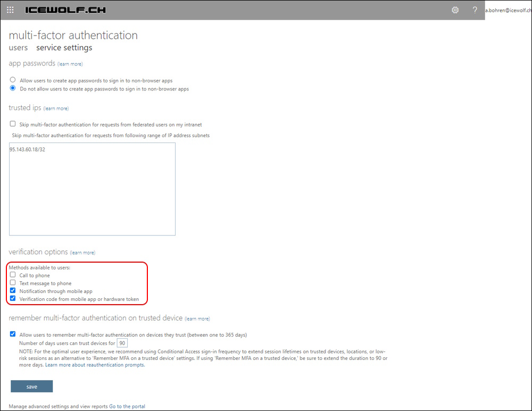The height and width of the screenshot is (411, 532).
Task: Click the multi-factor authentication page heading
Action: 73,35
